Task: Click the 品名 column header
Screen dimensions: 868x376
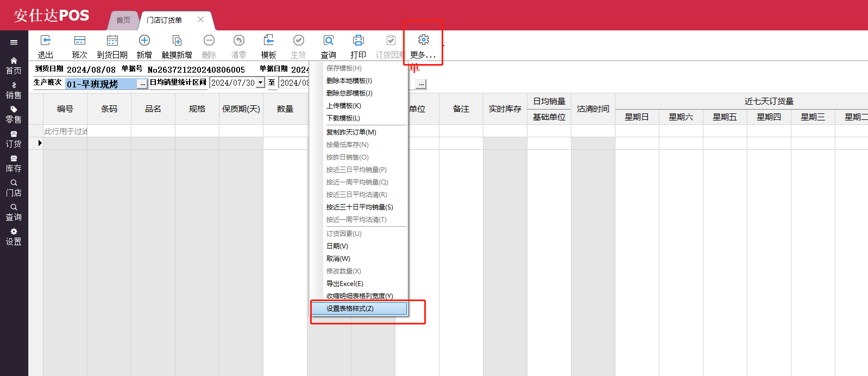Action: coord(153,109)
